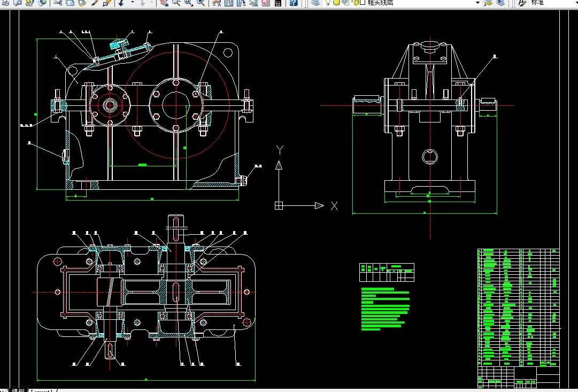Viewport: 578px width, 392px height.
Task: Expand the 粗实线层 layer dropdown
Action: pyautogui.click(x=477, y=3)
